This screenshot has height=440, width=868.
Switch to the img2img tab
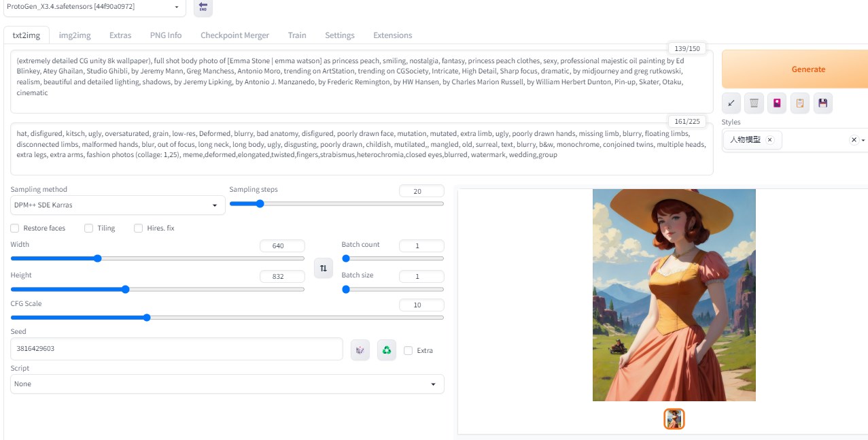74,35
